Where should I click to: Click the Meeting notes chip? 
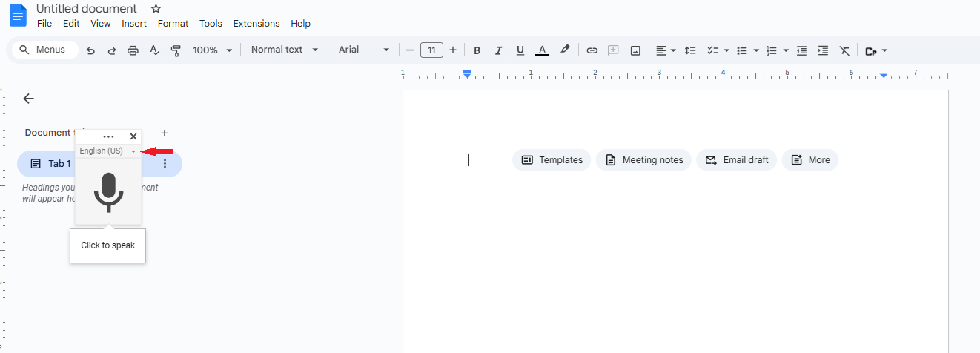pos(643,160)
